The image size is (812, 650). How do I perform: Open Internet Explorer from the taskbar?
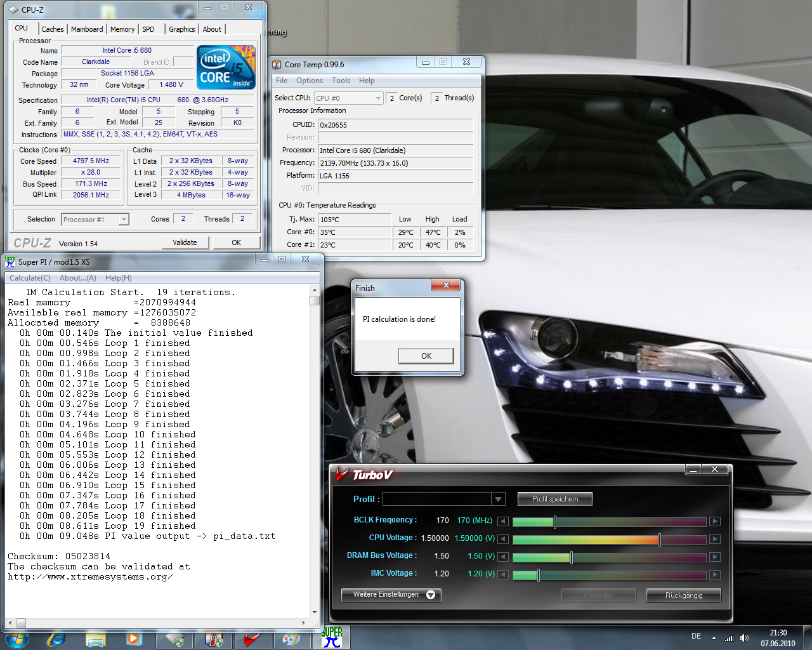(x=56, y=639)
